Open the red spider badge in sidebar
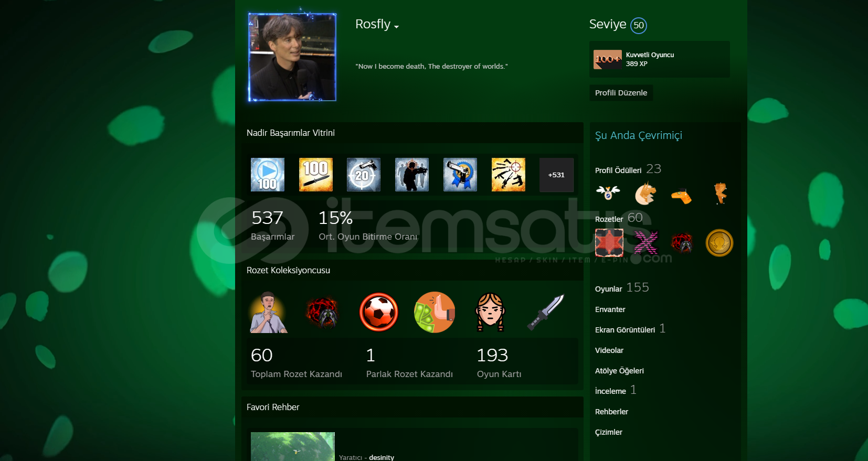This screenshot has height=461, width=868. 682,243
